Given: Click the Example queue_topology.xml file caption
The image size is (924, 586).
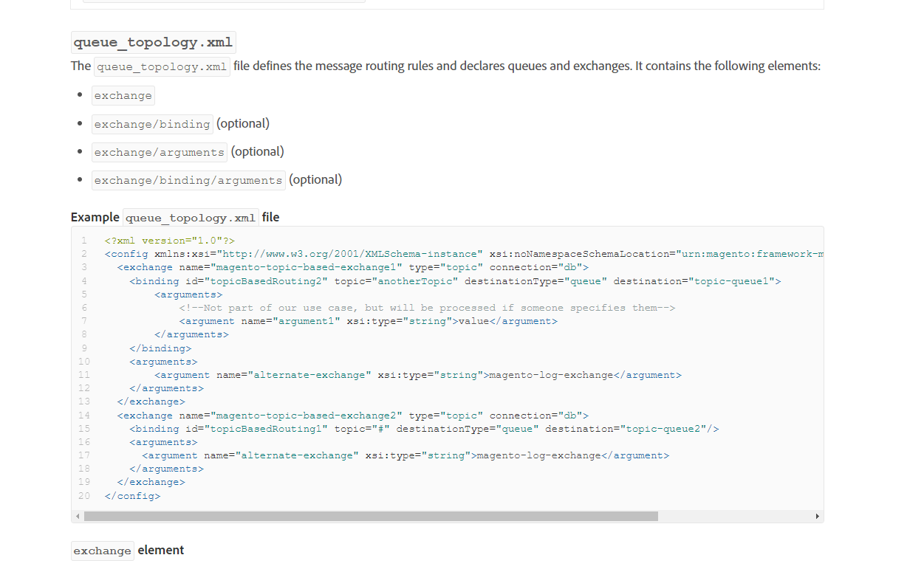Looking at the screenshot, I should tap(175, 217).
